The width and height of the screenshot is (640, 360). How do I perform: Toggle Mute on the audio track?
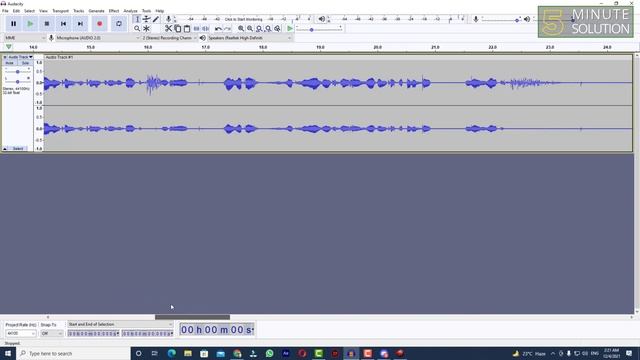[9, 63]
